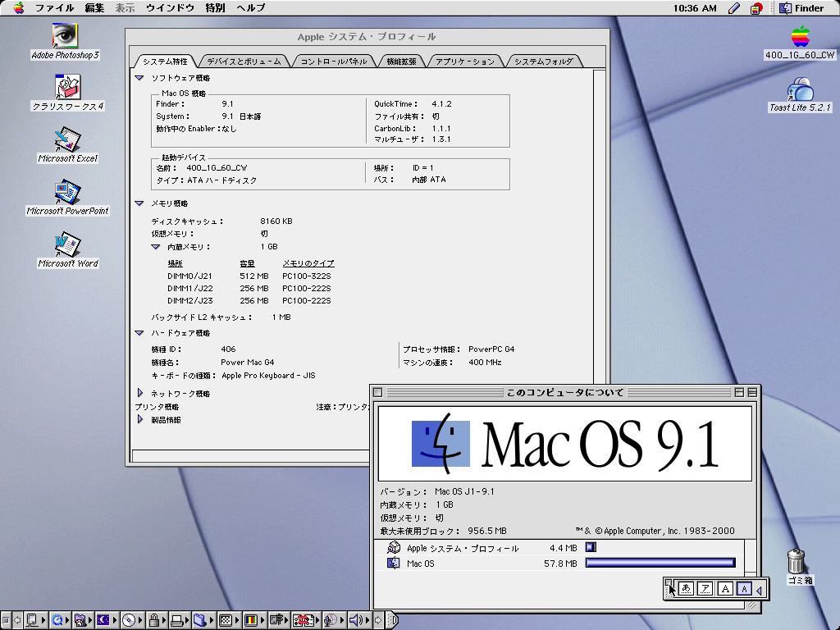Click the Apple システム・プロフィール window title bar
The width and height of the screenshot is (840, 630).
tap(367, 36)
